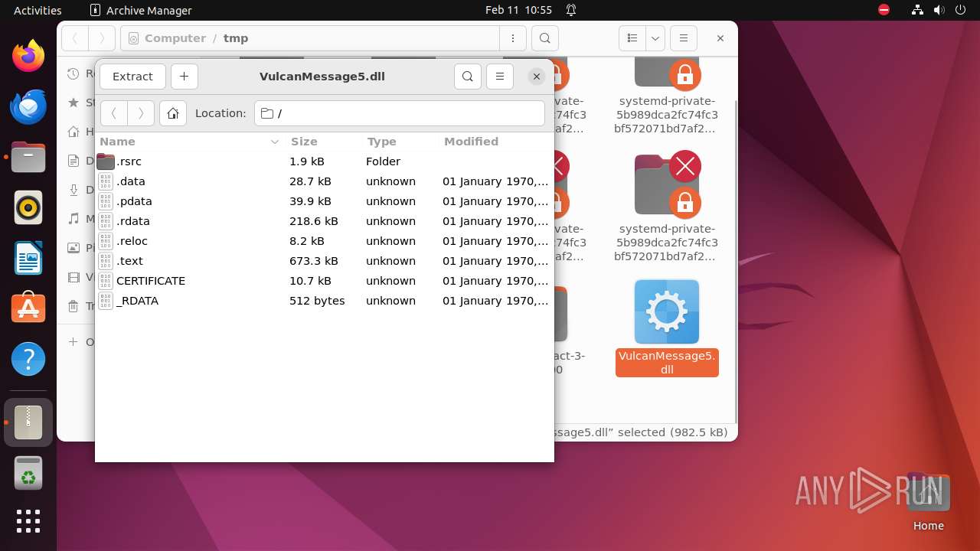Image resolution: width=980 pixels, height=551 pixels.
Task: Open Files window search
Action: tap(544, 38)
